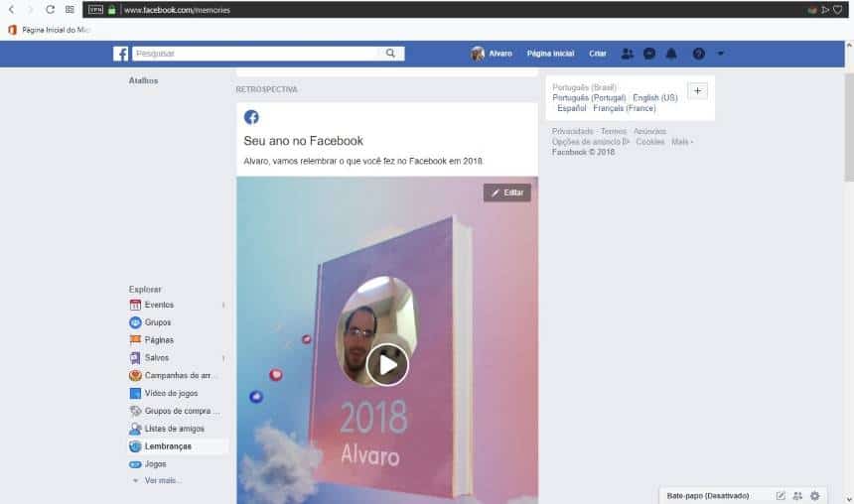Focus the Pesquisar search field
The image size is (854, 504).
coord(255,54)
